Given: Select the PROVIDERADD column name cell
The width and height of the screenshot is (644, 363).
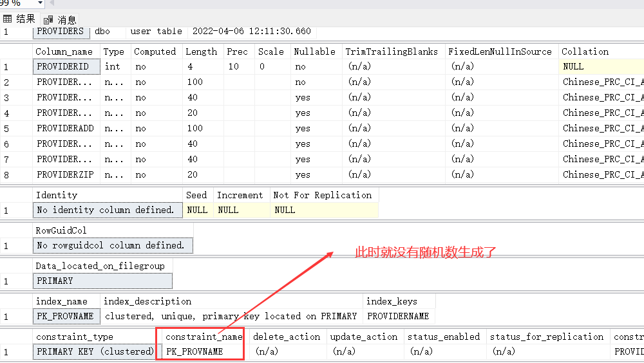Looking at the screenshot, I should (x=66, y=128).
